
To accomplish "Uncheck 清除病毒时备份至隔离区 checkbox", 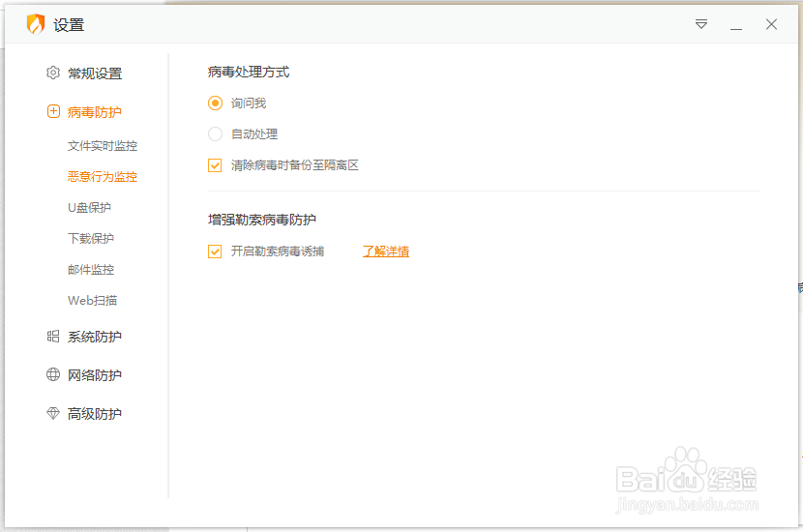I will (x=215, y=165).
